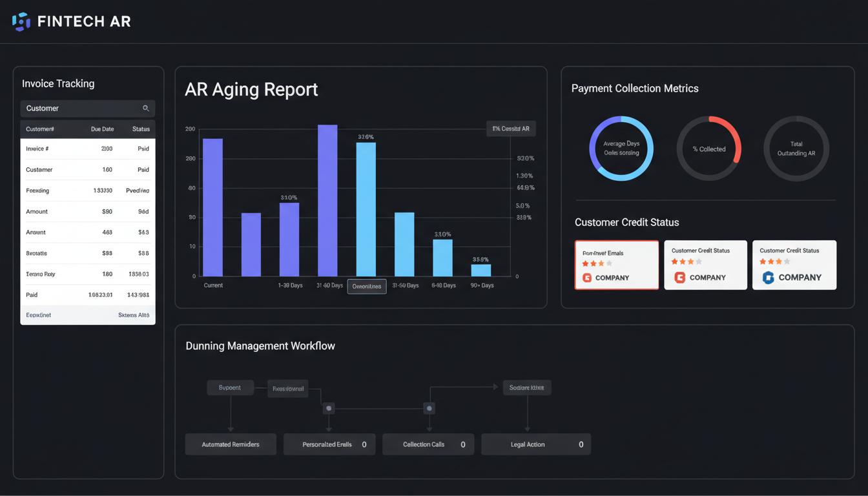Image resolution: width=868 pixels, height=496 pixels.
Task: Toggle the right connector node in dunning workflow
Action: click(429, 408)
